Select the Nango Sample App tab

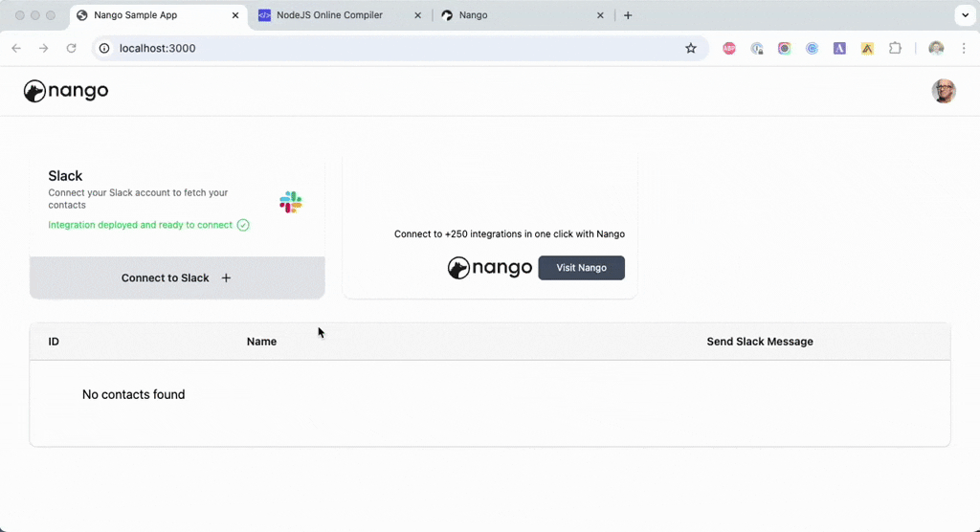coord(157,15)
